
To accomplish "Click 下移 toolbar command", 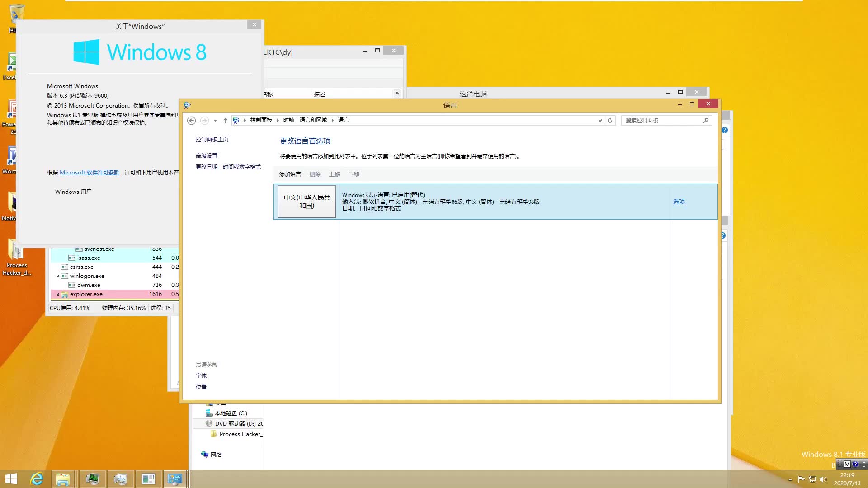I will pos(354,174).
